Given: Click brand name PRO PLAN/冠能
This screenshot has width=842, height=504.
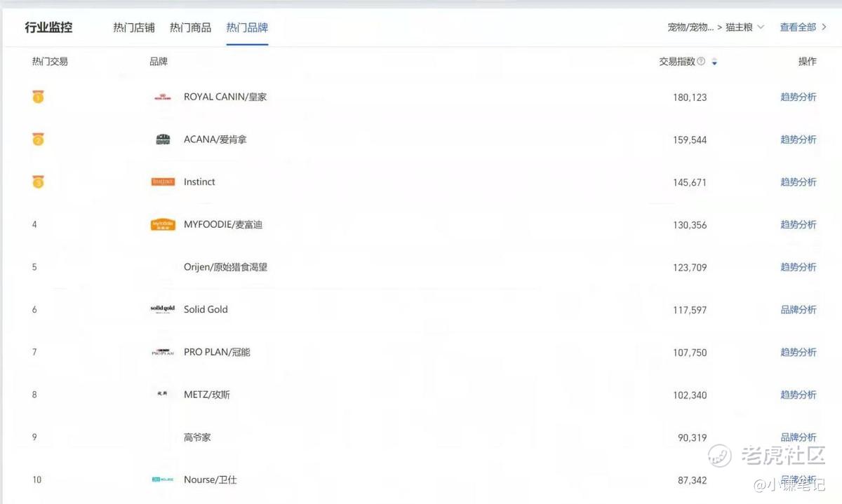Looking at the screenshot, I should tap(217, 352).
